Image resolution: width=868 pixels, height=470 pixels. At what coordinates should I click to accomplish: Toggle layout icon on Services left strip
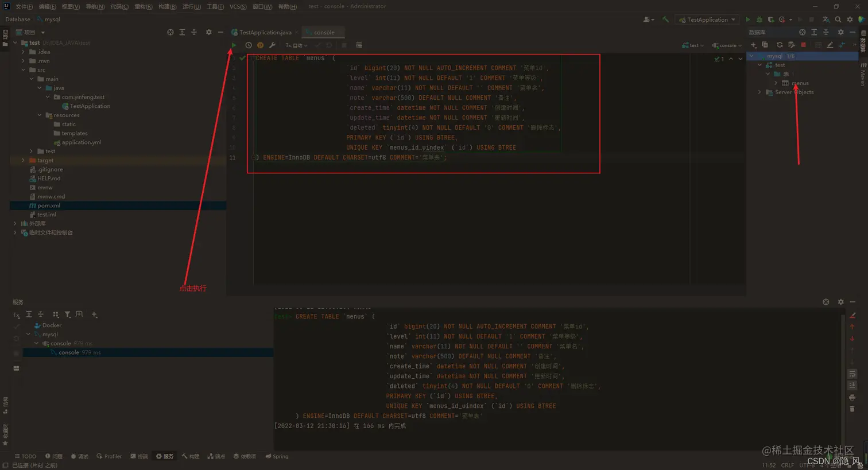16,368
